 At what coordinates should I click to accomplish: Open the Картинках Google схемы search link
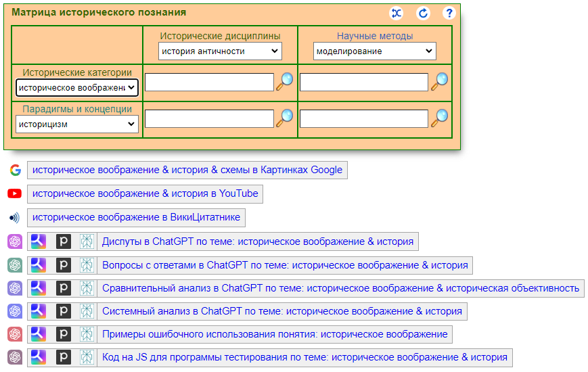(187, 170)
